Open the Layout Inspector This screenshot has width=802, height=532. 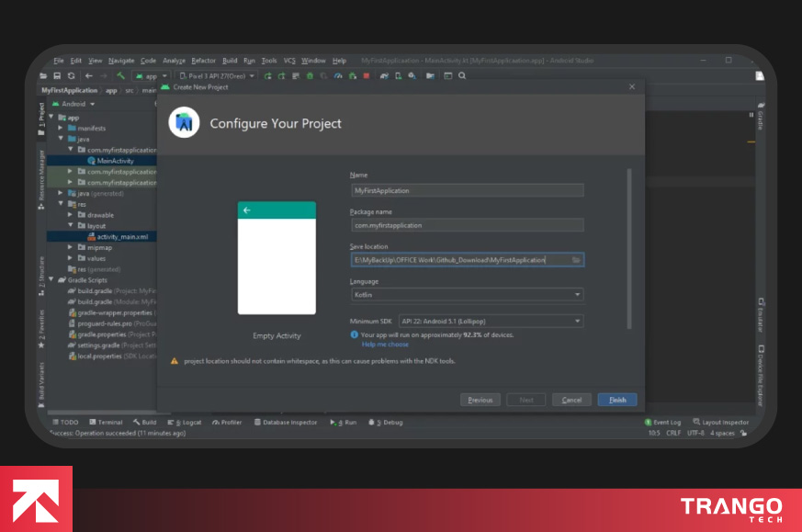[720, 422]
